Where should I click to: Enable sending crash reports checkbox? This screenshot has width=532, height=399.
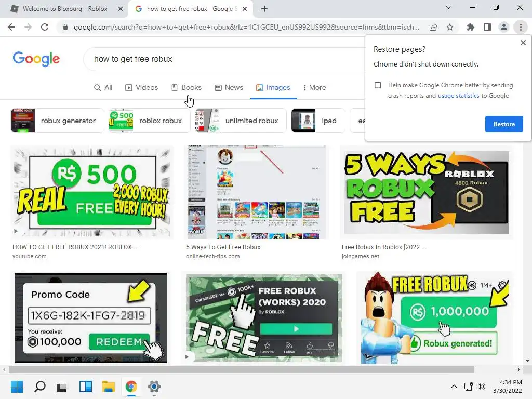378,85
